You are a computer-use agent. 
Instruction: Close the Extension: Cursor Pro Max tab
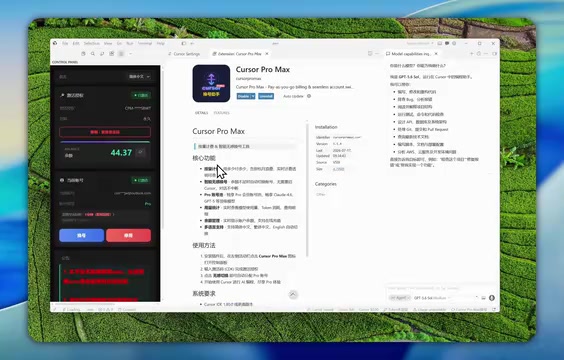click(x=267, y=54)
